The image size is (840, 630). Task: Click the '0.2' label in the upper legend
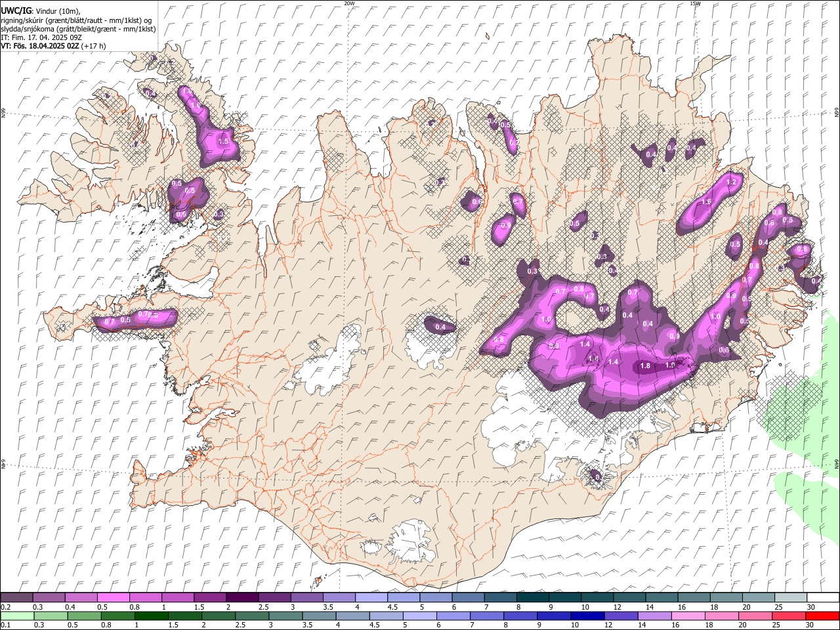coord(5,607)
